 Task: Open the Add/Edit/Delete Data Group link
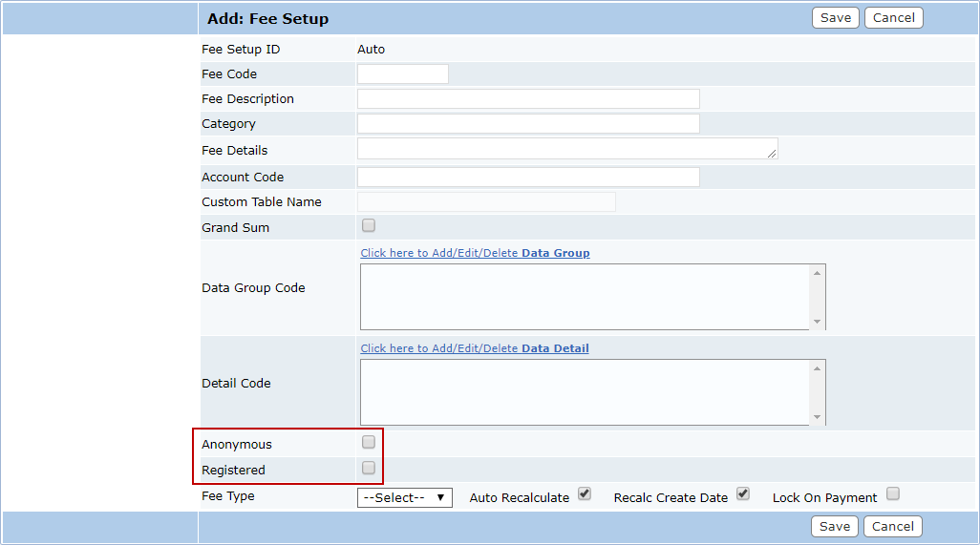click(475, 253)
